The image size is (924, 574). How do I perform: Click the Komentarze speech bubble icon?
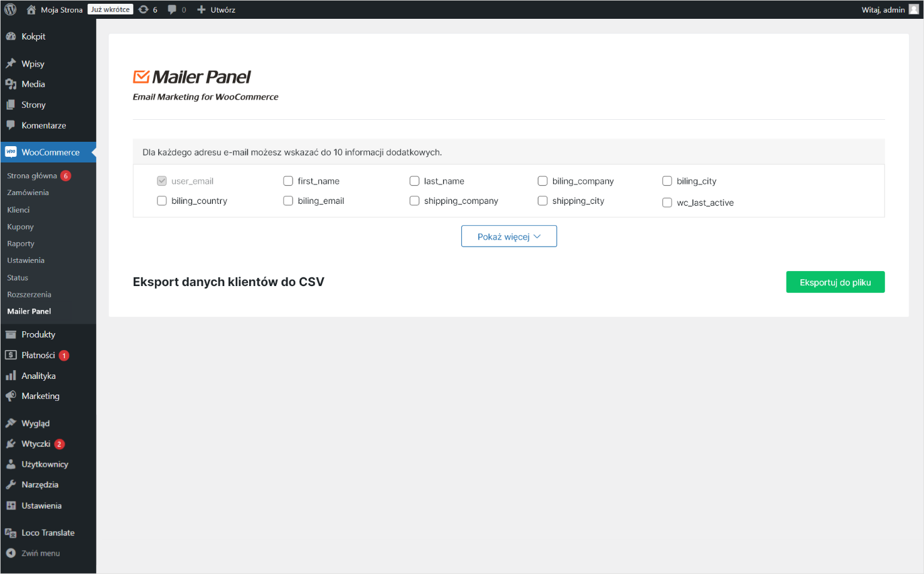[x=11, y=125]
